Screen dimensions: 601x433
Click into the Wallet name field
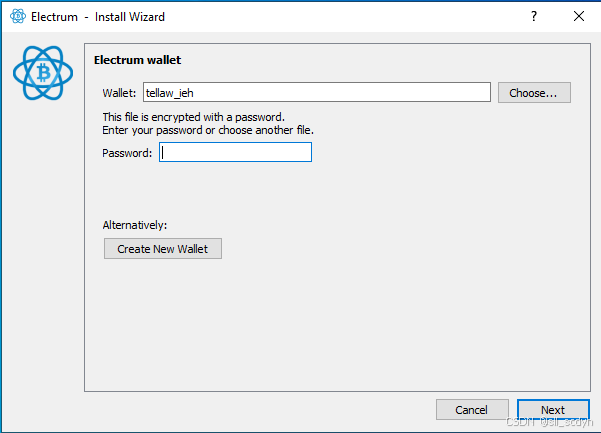tap(317, 92)
